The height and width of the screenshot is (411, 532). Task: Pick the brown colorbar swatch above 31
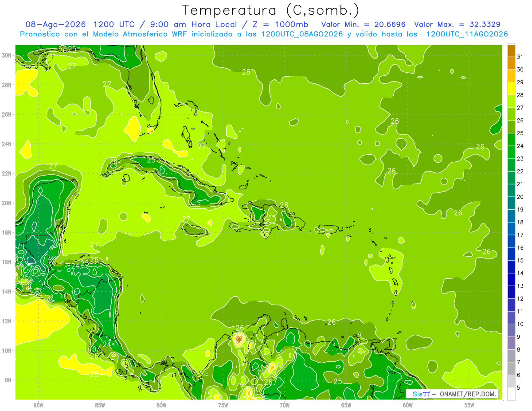pyautogui.click(x=511, y=51)
